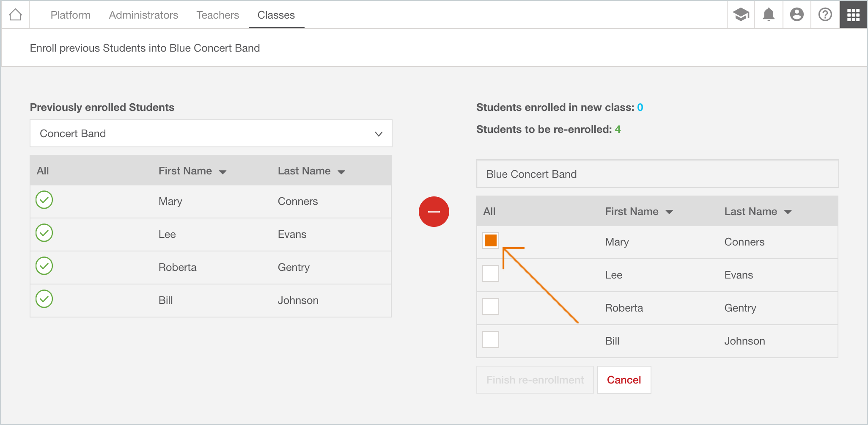Image resolution: width=868 pixels, height=425 pixels.
Task: Check the box for Lee Evans in new class
Action: click(491, 273)
